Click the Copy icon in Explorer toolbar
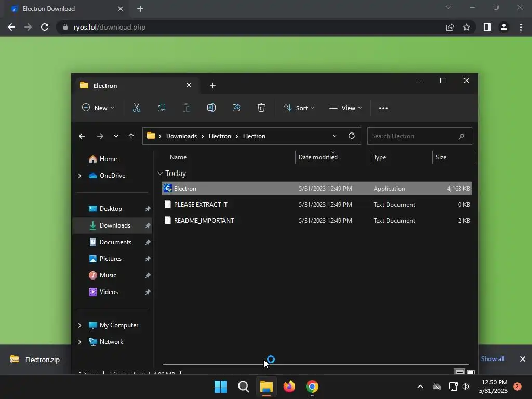532x399 pixels. (x=162, y=108)
